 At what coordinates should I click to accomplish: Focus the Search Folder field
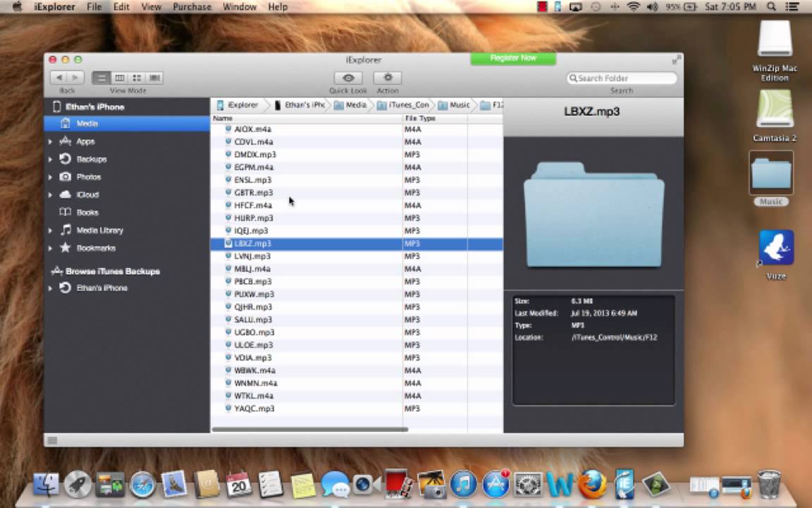coord(622,78)
